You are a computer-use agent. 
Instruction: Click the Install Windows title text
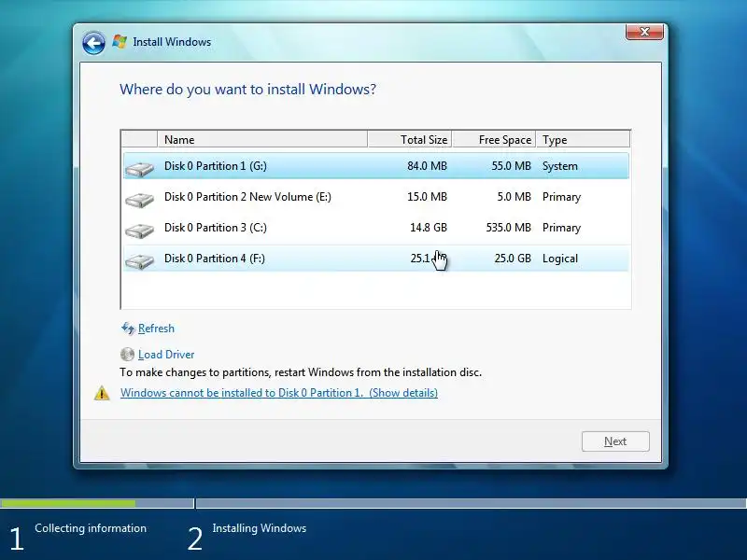point(172,42)
